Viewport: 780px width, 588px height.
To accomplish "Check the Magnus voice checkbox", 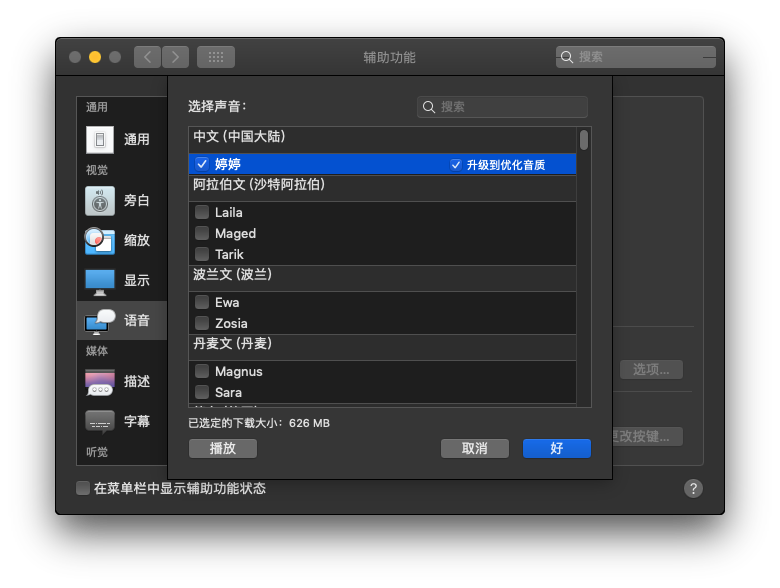I will coord(202,371).
